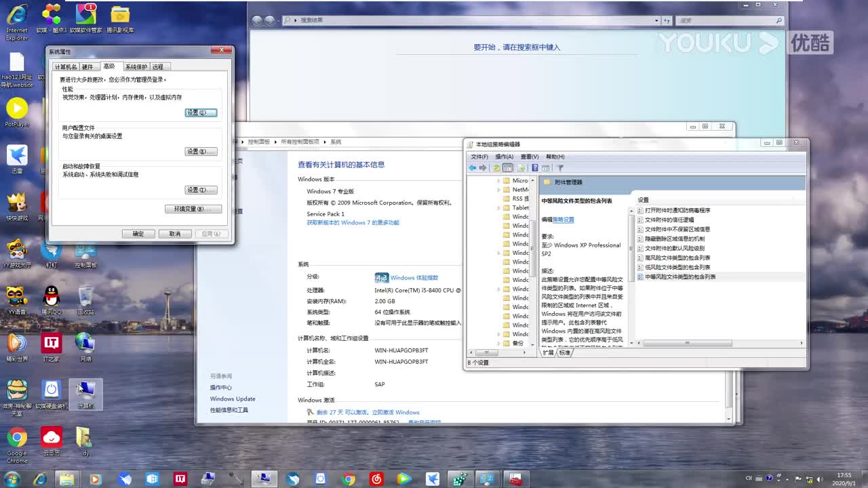Click the Forward navigation arrow in Group Policy Editor
This screenshot has width=868, height=488.
pos(482,167)
